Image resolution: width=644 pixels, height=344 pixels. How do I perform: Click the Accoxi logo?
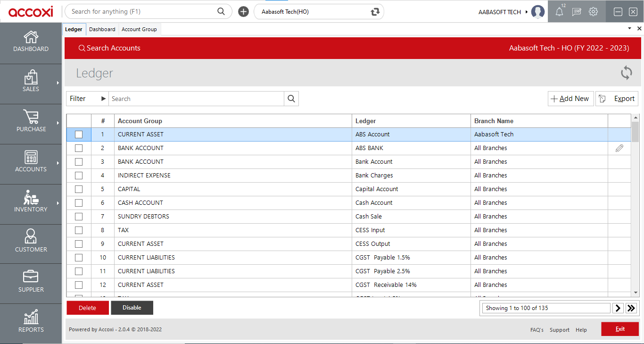coord(31,12)
